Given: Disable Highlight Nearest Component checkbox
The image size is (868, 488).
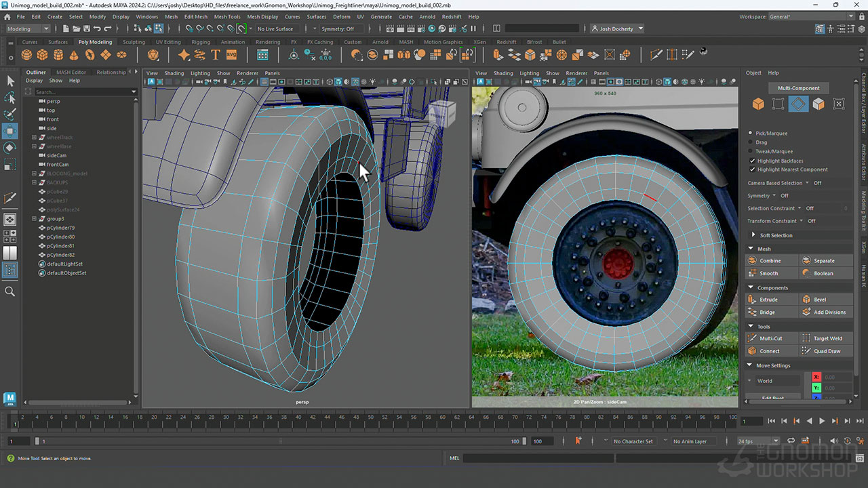Looking at the screenshot, I should (x=752, y=169).
